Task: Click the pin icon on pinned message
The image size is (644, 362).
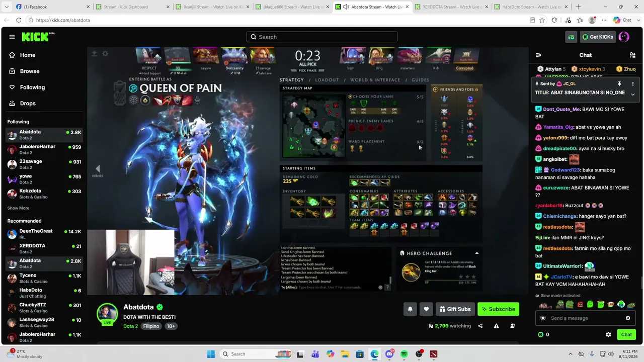Action: coord(619,84)
